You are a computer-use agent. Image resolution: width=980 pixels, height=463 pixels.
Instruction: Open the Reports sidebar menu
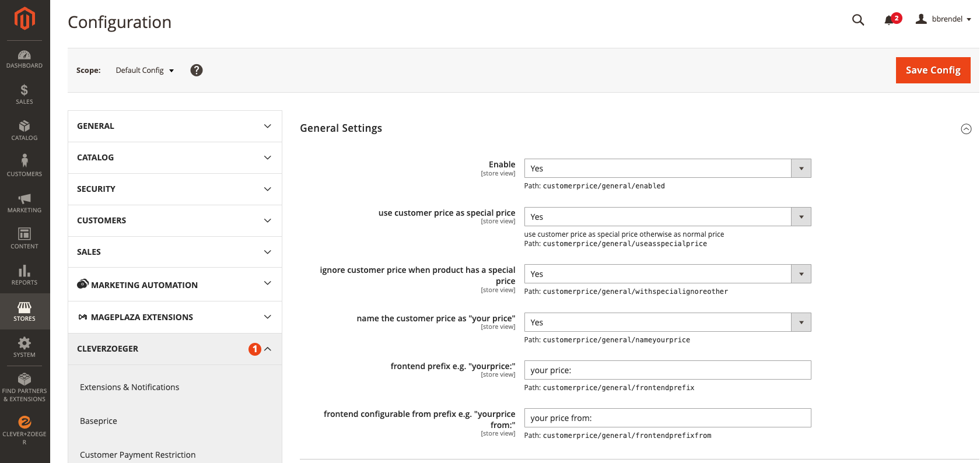(x=24, y=275)
